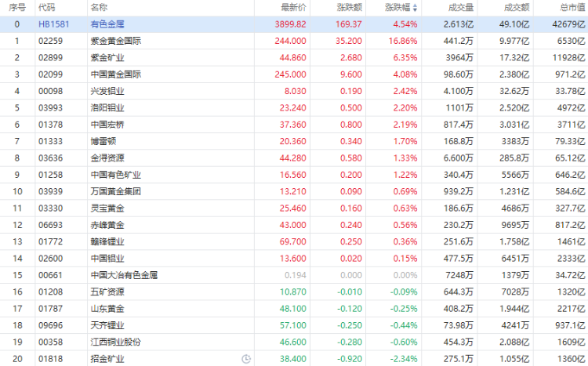Screen dimensions: 588x366
Task: Select stock 中国黄金国际
Action: point(116,74)
